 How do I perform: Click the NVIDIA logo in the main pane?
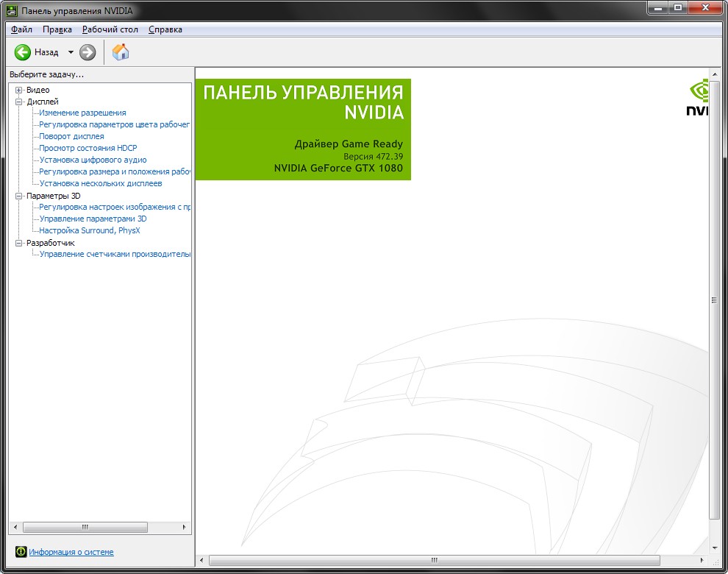[697, 97]
